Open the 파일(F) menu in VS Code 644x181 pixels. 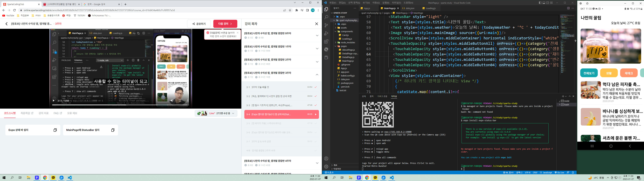(x=333, y=3)
